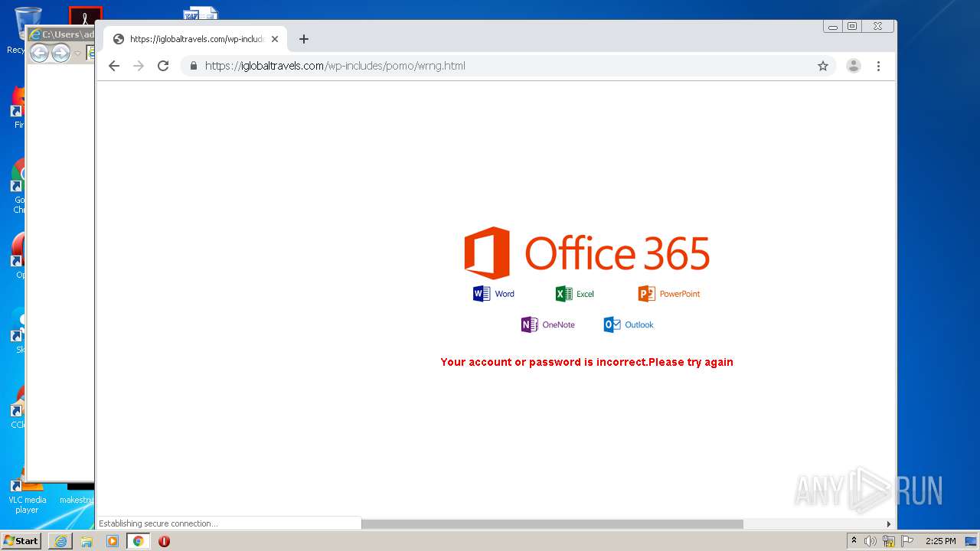Open the Word document desktop icon

(201, 13)
